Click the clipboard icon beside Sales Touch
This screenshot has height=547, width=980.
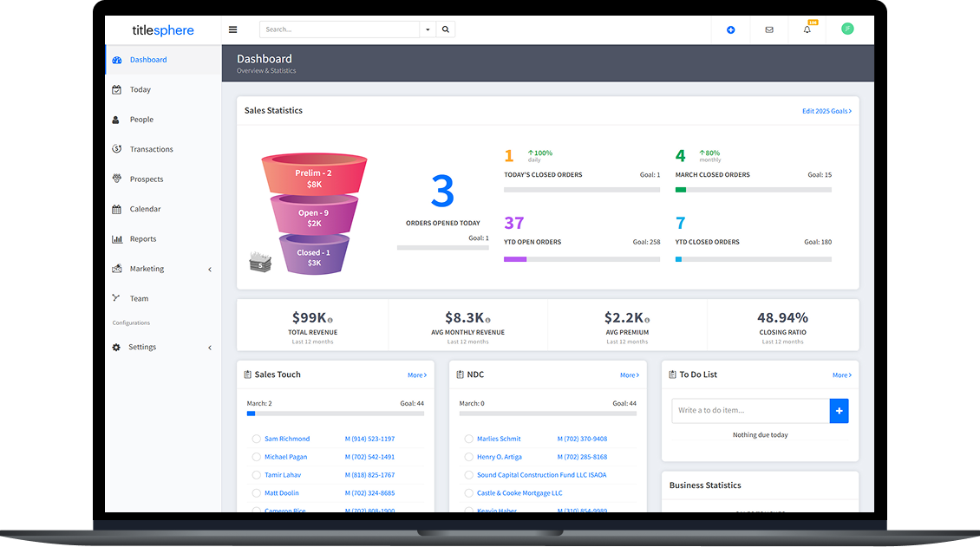tap(247, 374)
